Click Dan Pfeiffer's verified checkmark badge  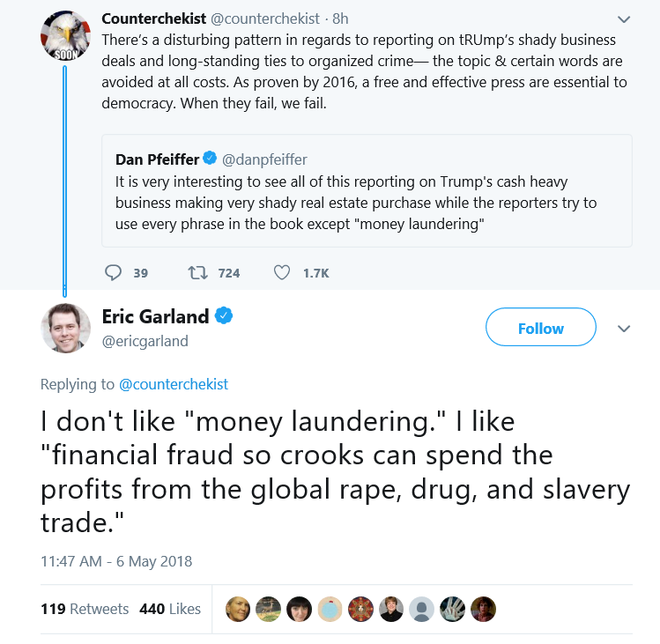(210, 159)
